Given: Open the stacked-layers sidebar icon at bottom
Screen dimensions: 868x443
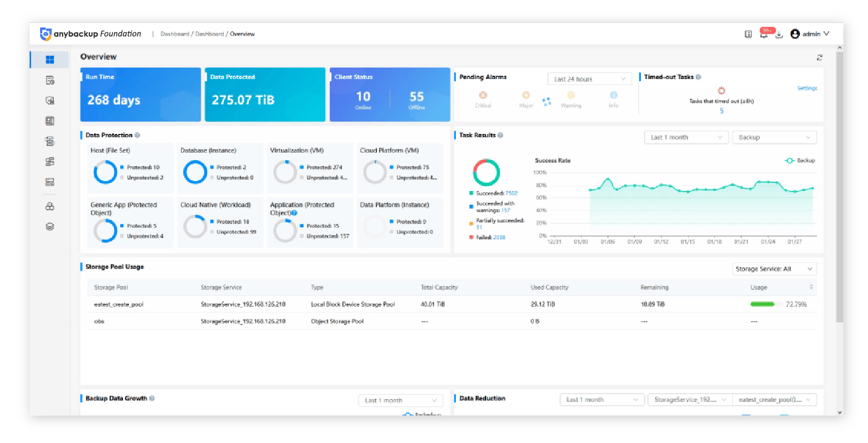Looking at the screenshot, I should [50, 226].
